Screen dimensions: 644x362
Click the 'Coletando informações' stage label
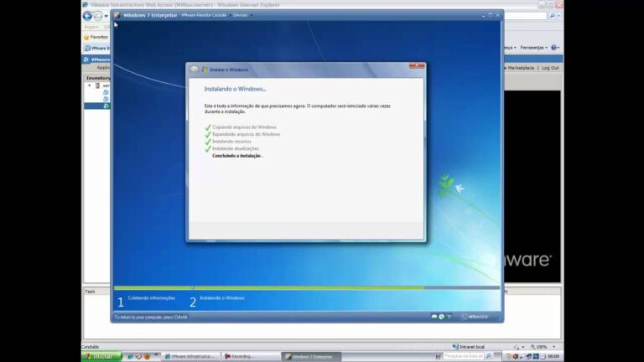tap(152, 298)
